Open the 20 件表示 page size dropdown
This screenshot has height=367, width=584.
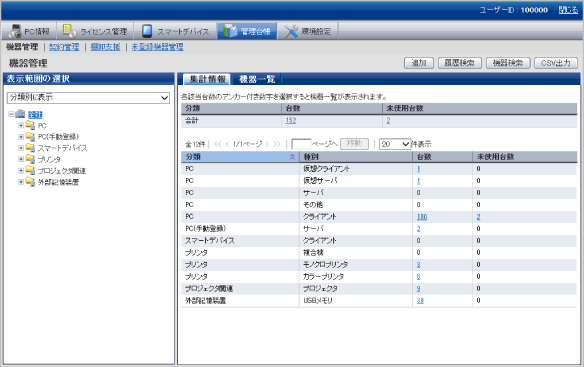pos(395,144)
